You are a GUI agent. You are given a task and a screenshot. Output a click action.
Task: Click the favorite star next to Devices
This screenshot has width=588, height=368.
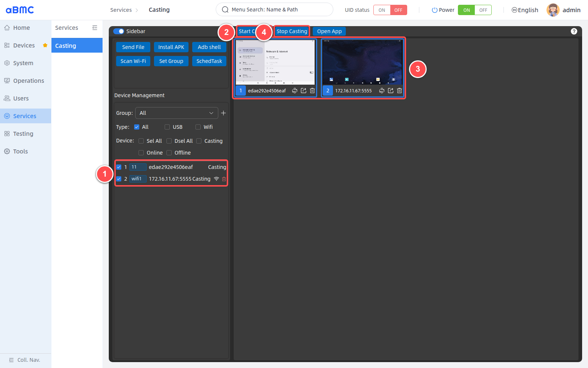(45, 45)
